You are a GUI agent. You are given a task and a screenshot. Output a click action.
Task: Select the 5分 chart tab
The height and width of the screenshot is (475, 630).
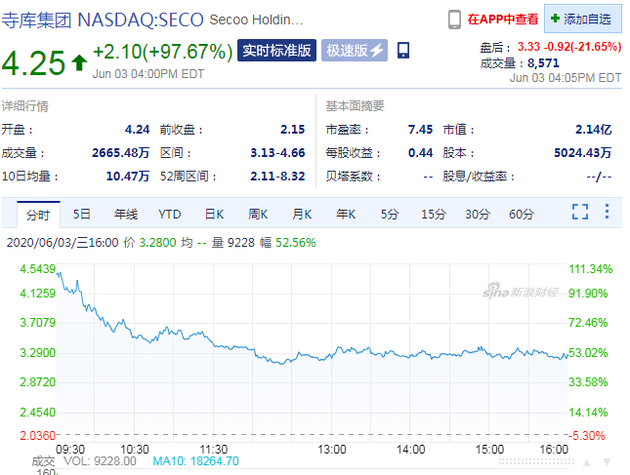pyautogui.click(x=390, y=214)
